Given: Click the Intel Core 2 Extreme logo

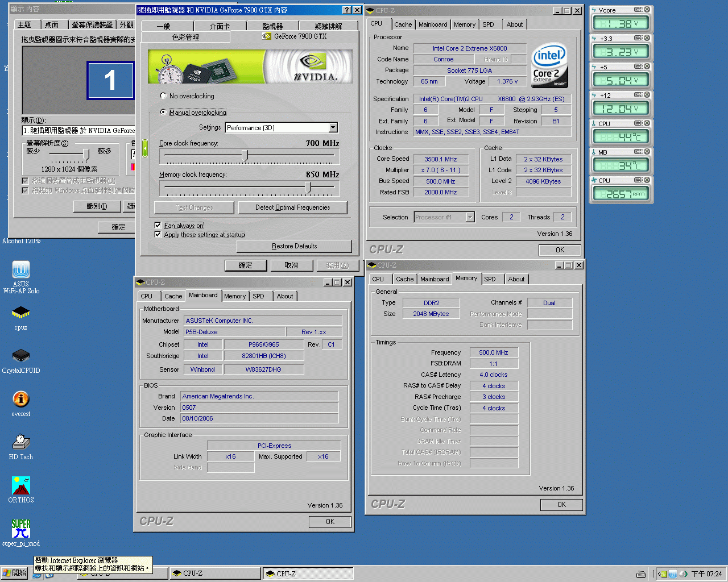Looking at the screenshot, I should coord(549,65).
